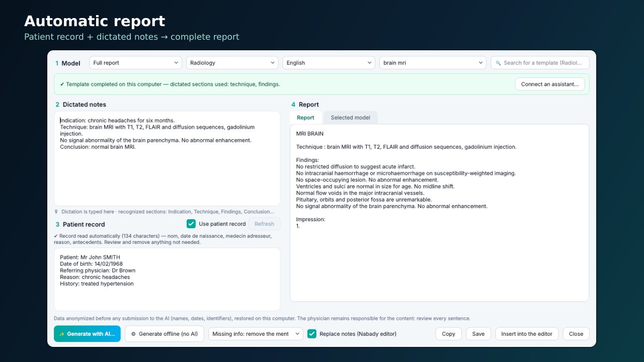Click Generate offline (no AI) button

(x=164, y=334)
